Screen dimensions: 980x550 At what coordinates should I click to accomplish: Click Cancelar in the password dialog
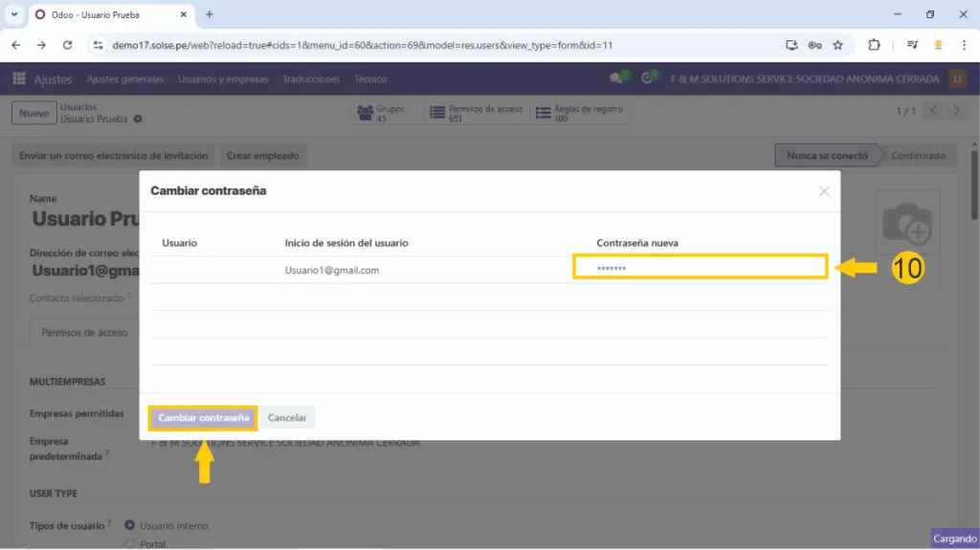pyautogui.click(x=287, y=418)
